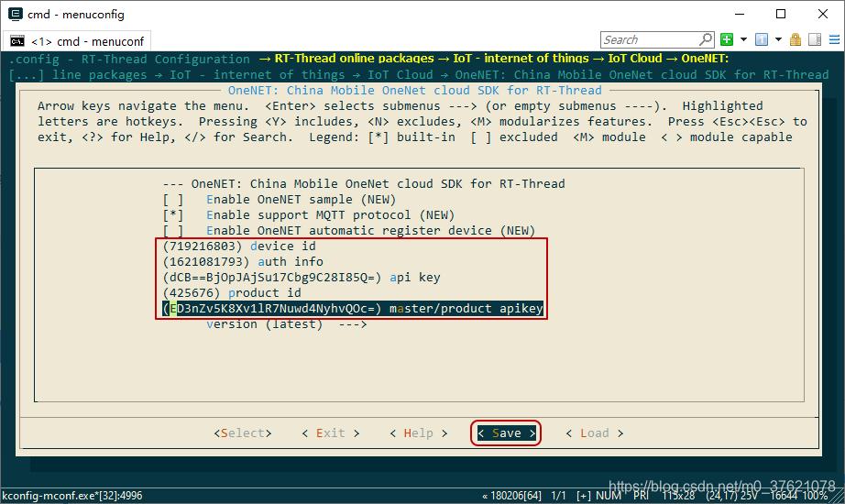Toggle Enable support MQTT protocol checkbox
Screen dimensions: 845x504
[x=173, y=215]
